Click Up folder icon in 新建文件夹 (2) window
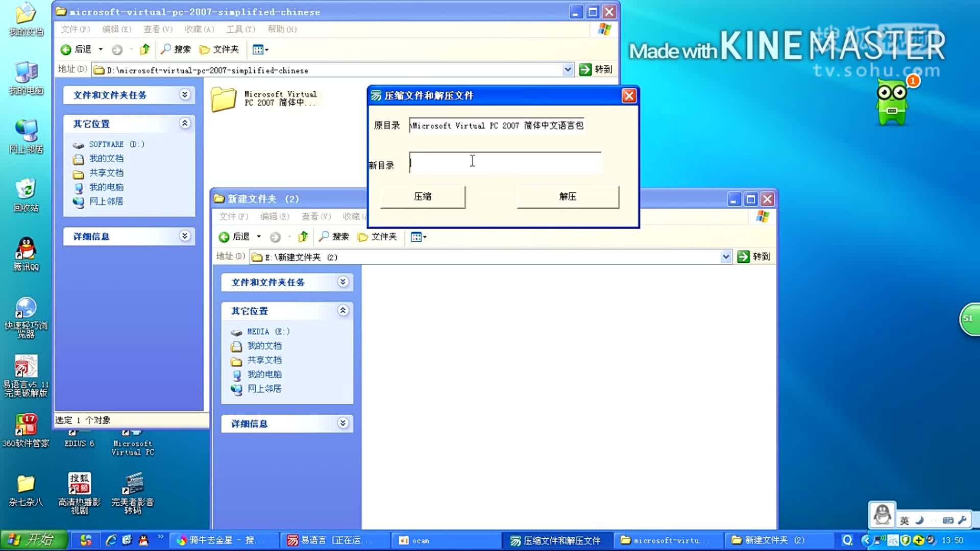The width and height of the screenshot is (980, 551). coord(303,237)
